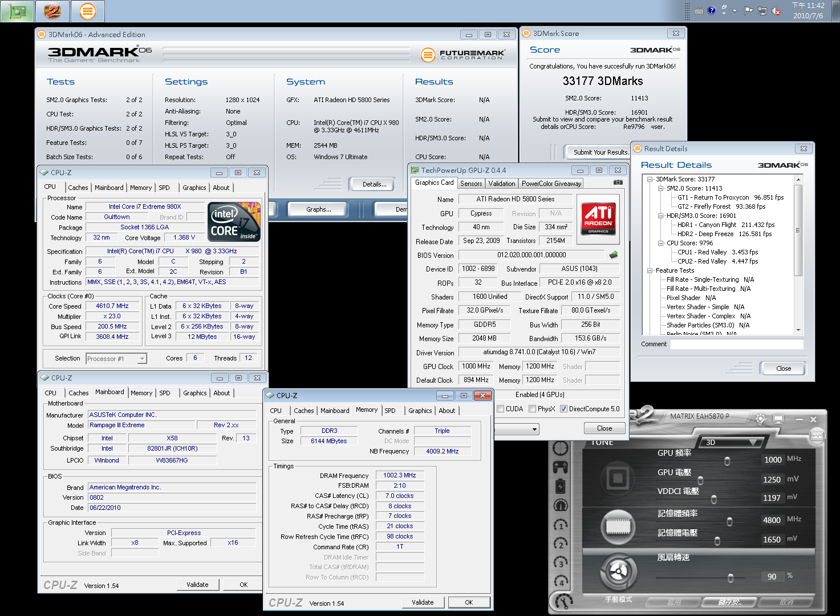The width and height of the screenshot is (840, 616).
Task: Click Validate in CPU-Z memory window
Action: 423,602
